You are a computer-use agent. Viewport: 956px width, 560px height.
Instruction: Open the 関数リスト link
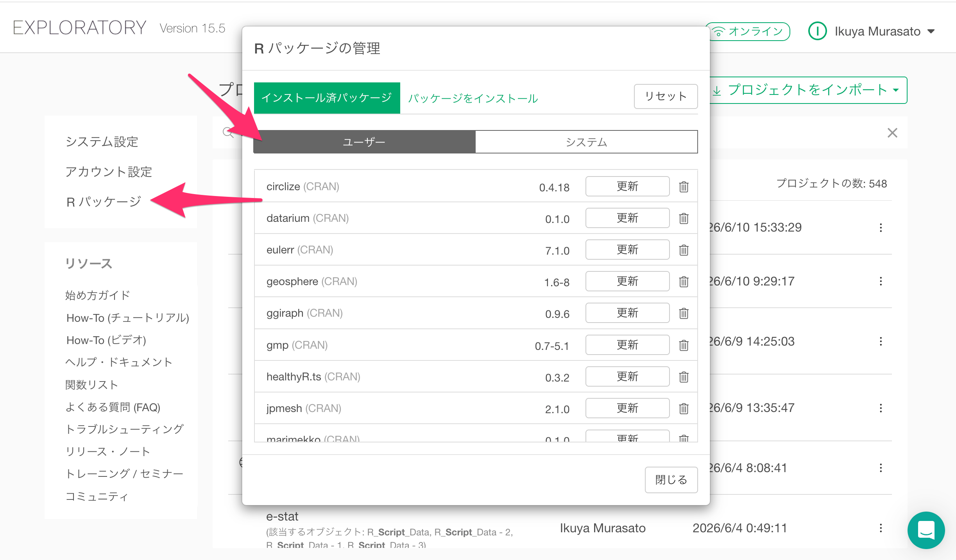[92, 385]
